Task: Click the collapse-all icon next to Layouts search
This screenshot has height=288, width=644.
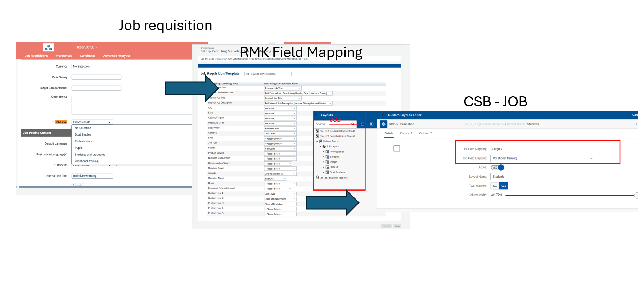Action: [x=362, y=124]
